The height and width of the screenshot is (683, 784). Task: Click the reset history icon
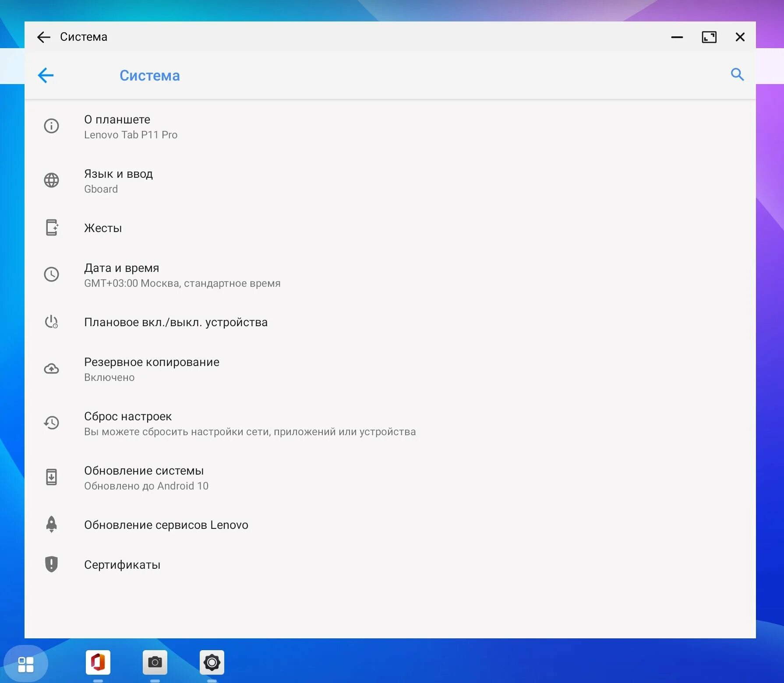[x=51, y=422]
